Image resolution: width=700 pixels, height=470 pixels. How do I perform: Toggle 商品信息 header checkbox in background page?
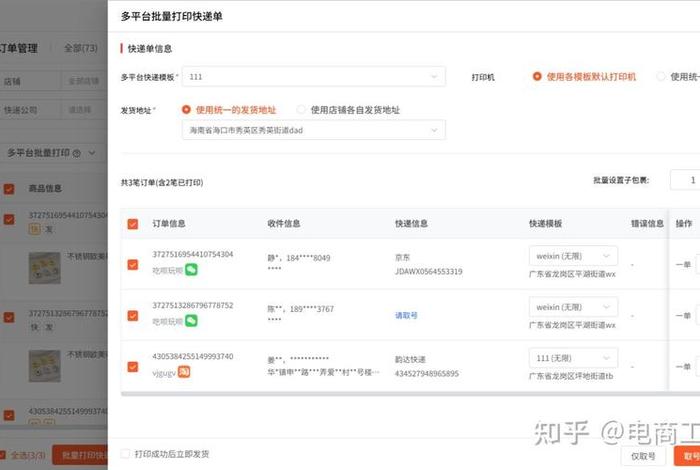[x=9, y=189]
